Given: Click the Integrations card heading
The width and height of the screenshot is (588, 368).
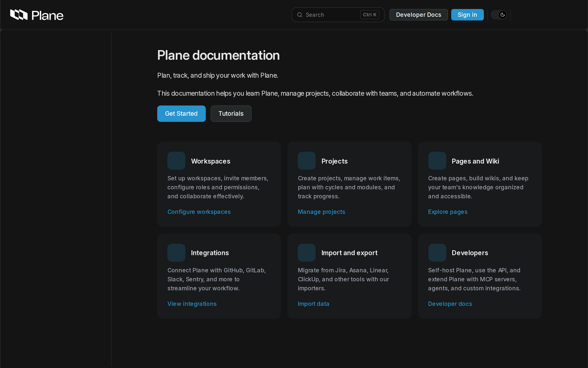Looking at the screenshot, I should pyautogui.click(x=210, y=253).
